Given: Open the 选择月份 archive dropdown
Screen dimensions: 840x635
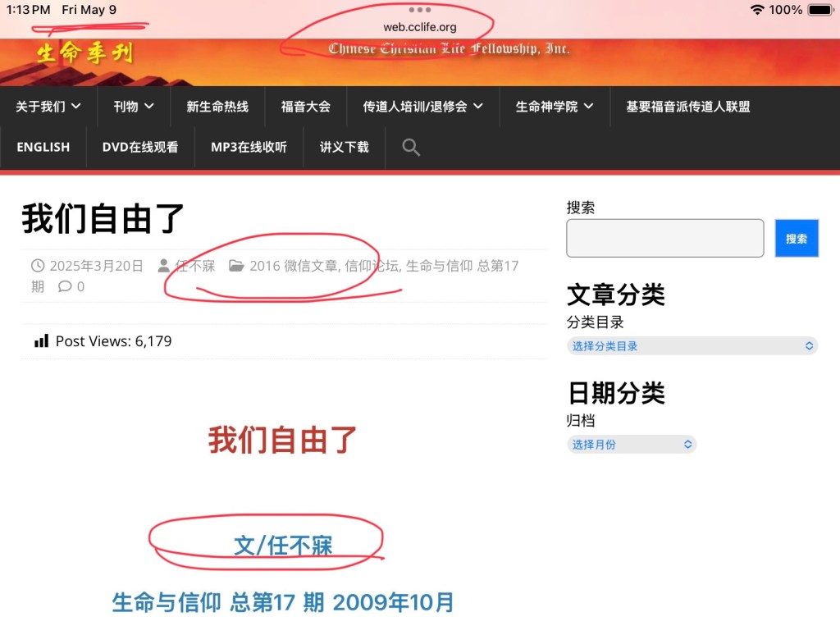Looking at the screenshot, I should [631, 445].
